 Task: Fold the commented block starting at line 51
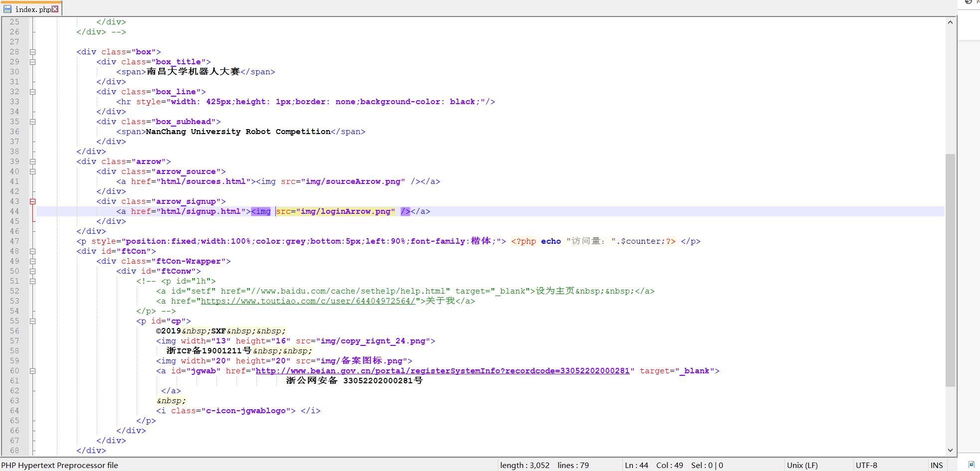click(x=32, y=281)
